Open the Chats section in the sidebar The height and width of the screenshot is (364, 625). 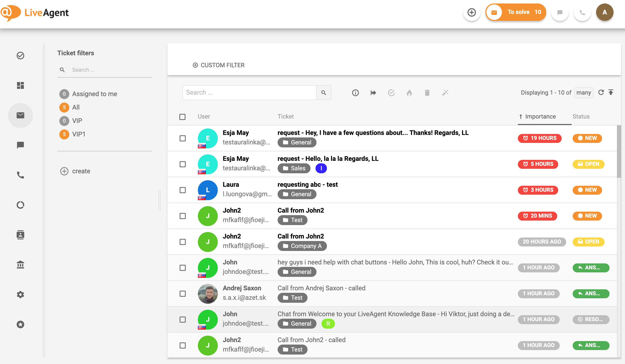point(20,145)
